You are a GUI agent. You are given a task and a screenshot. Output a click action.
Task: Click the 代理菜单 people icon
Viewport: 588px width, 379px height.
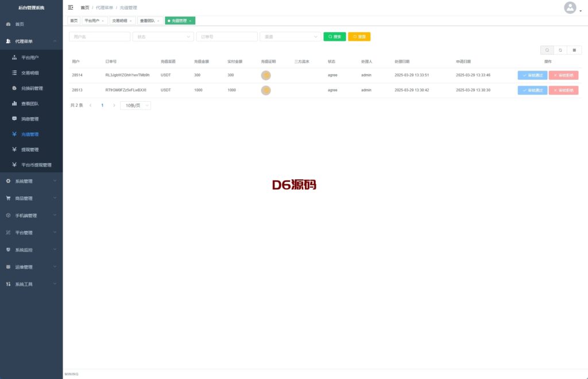coord(8,41)
